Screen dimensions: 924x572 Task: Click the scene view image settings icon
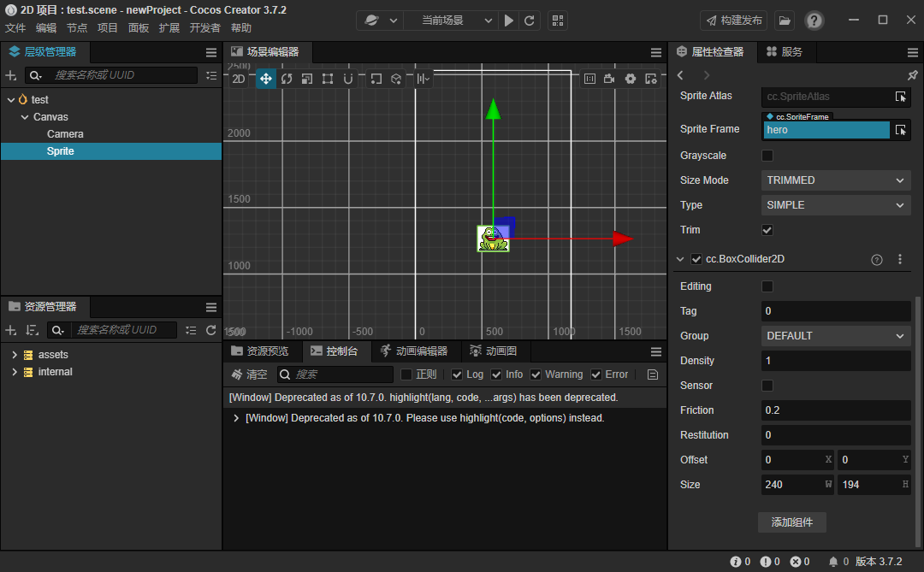click(650, 79)
